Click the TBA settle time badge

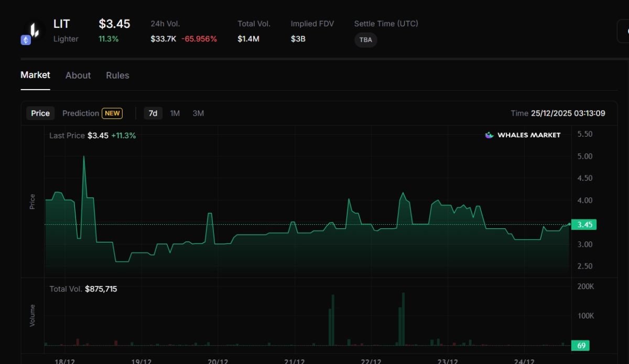pos(366,40)
